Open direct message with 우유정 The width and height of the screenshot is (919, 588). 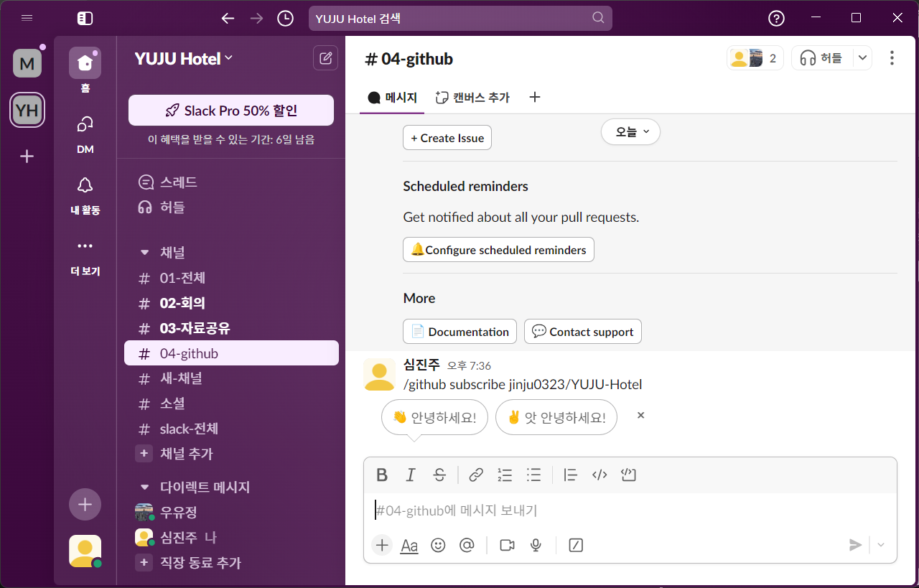(x=231, y=513)
